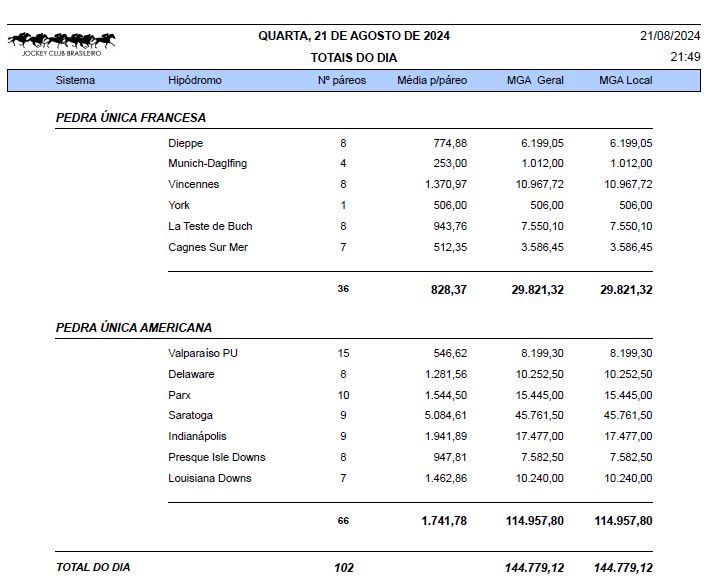Select Munich-Daglfing average value 253,00
This screenshot has height=588, width=707.
click(x=450, y=163)
